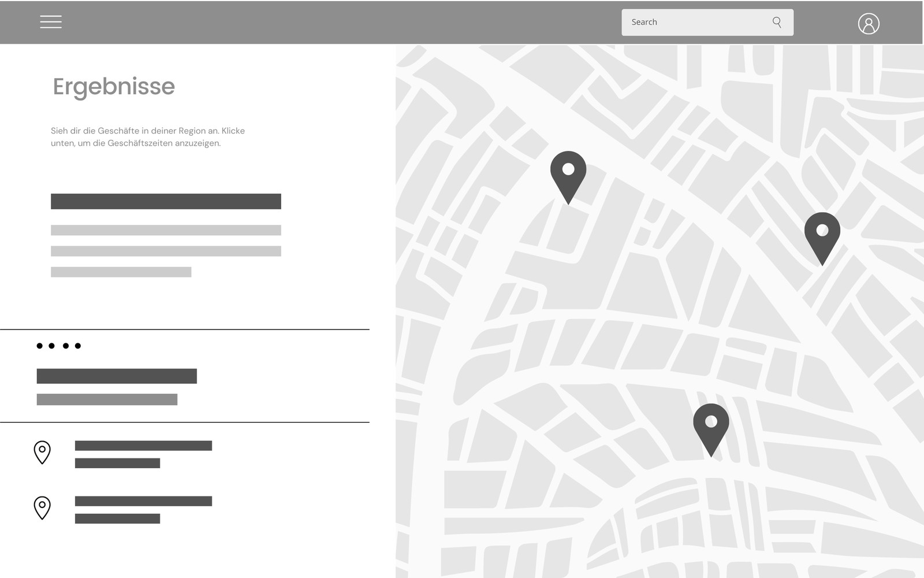The width and height of the screenshot is (924, 578).
Task: Click the third pagination dot
Action: [65, 346]
